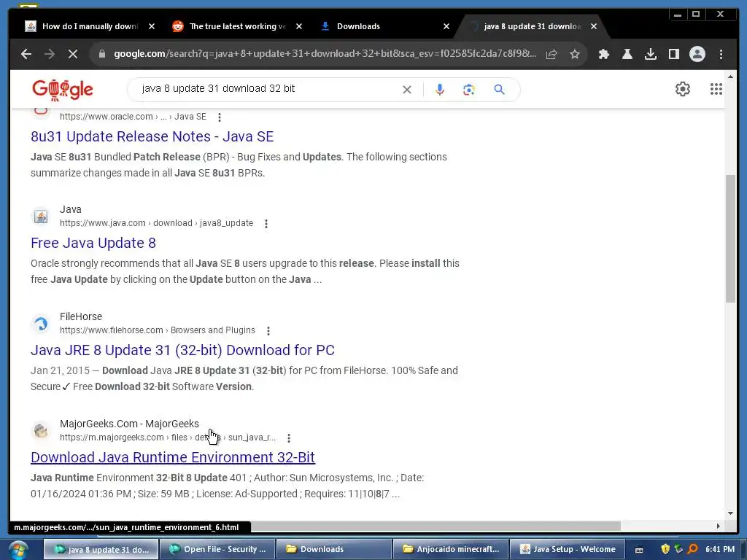Open the Chrome profile avatar
747x560 pixels.
[x=697, y=54]
